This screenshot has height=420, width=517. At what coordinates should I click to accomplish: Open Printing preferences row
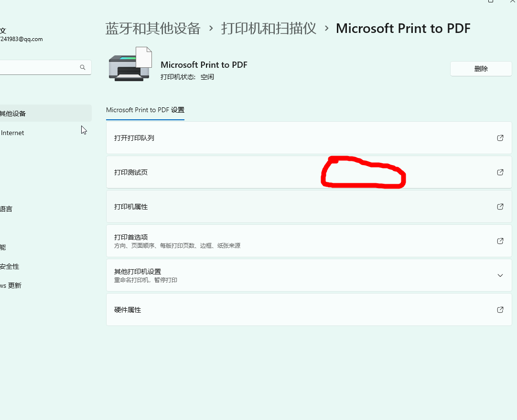click(309, 241)
